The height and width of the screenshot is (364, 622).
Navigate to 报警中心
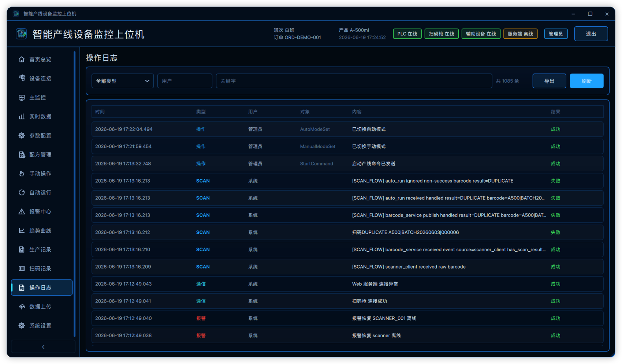(x=42, y=211)
